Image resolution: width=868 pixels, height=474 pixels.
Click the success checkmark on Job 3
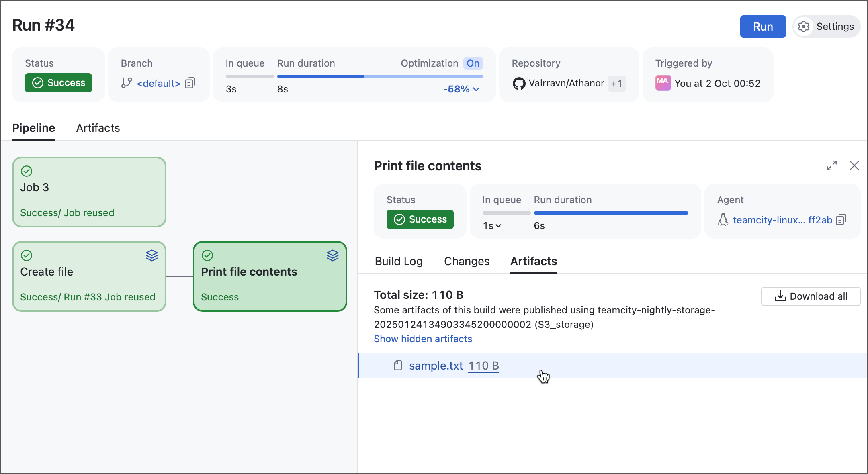27,171
